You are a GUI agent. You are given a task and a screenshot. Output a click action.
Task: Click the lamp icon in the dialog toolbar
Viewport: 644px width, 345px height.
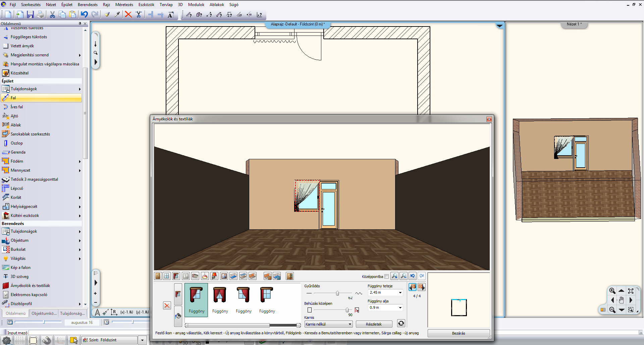pyautogui.click(x=205, y=276)
